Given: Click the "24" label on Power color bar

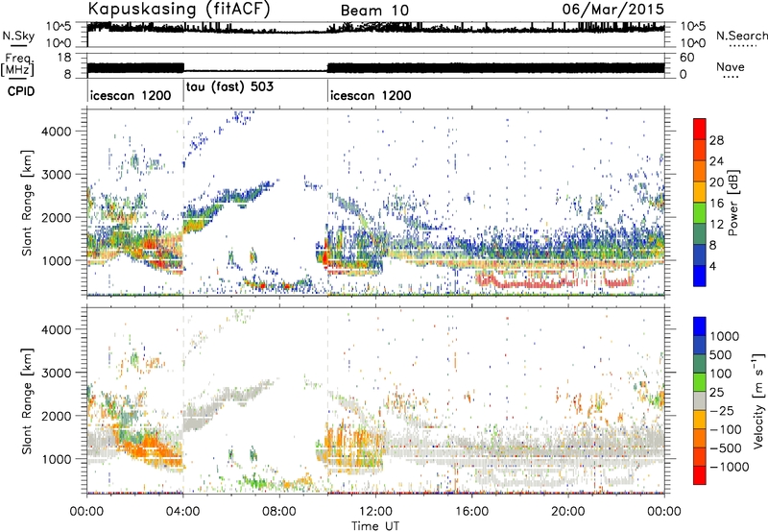Looking at the screenshot, I should tap(716, 161).
